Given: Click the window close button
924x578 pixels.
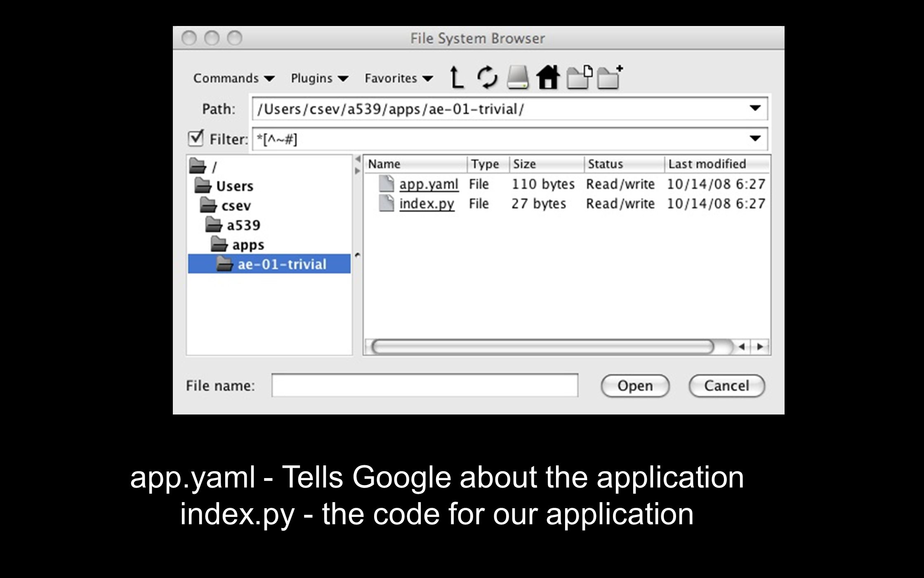Looking at the screenshot, I should pyautogui.click(x=189, y=38).
